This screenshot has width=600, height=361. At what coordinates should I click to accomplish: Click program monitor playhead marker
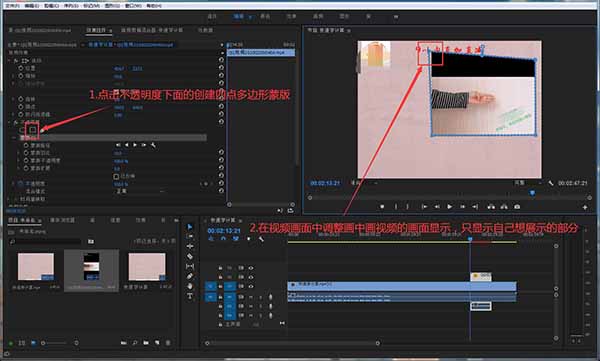tap(532, 193)
